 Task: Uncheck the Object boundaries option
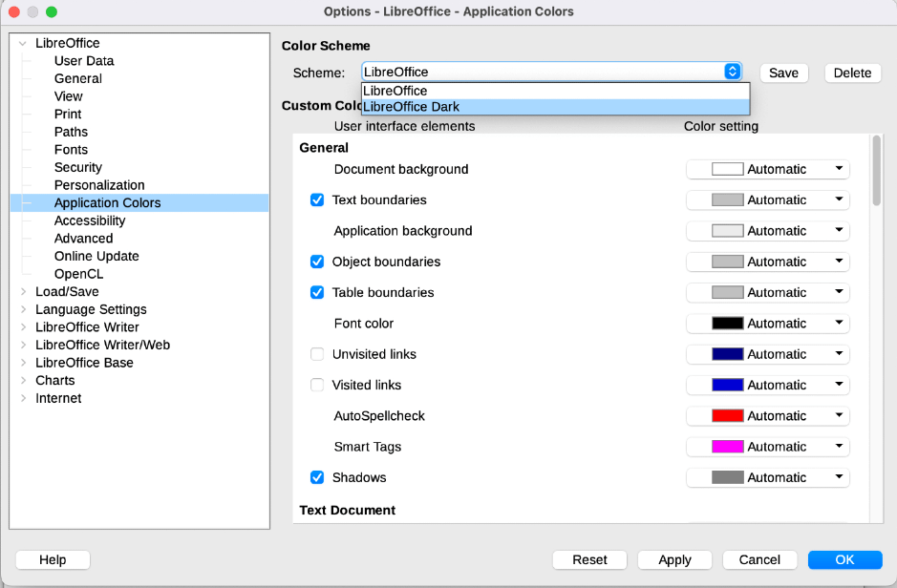[x=316, y=261]
